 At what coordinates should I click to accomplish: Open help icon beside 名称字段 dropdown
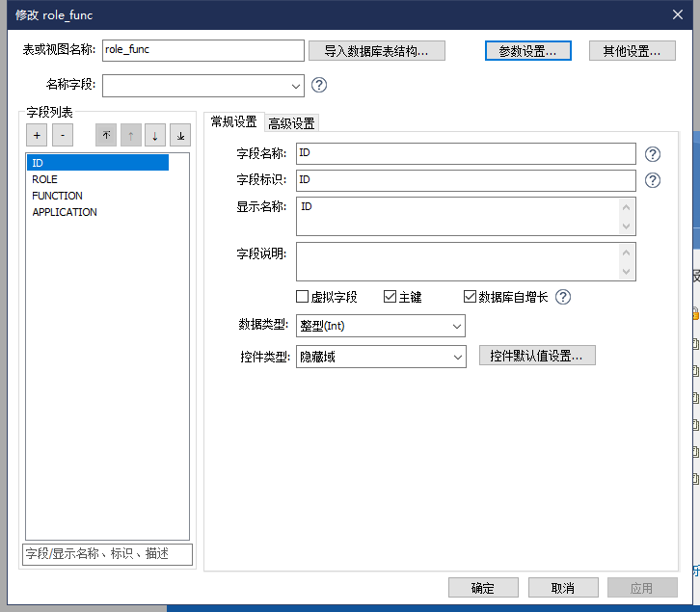point(319,85)
